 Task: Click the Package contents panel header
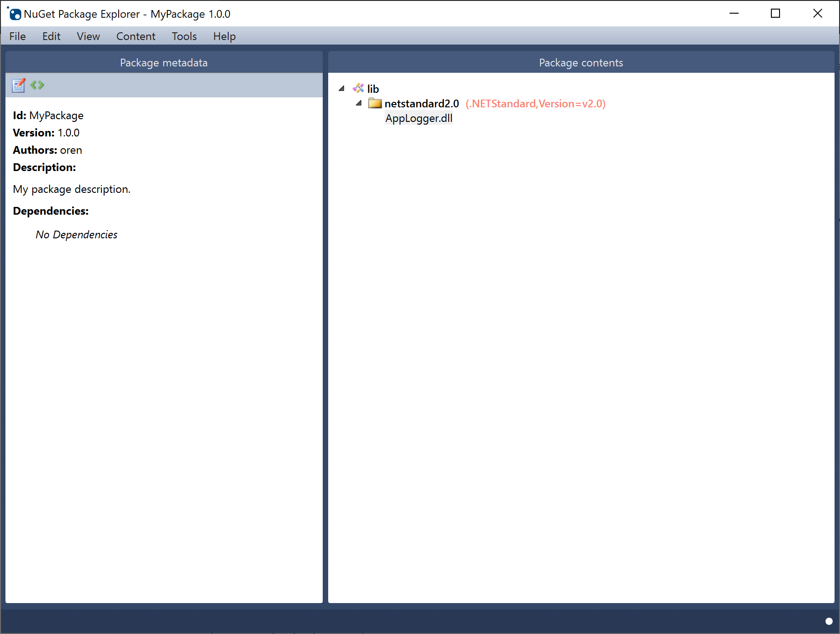581,62
